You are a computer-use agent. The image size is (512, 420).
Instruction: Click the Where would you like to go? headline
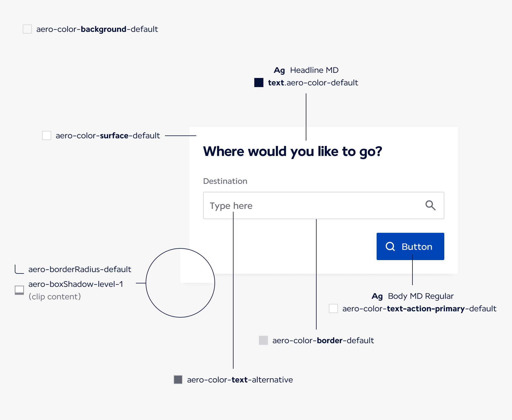[x=292, y=151]
